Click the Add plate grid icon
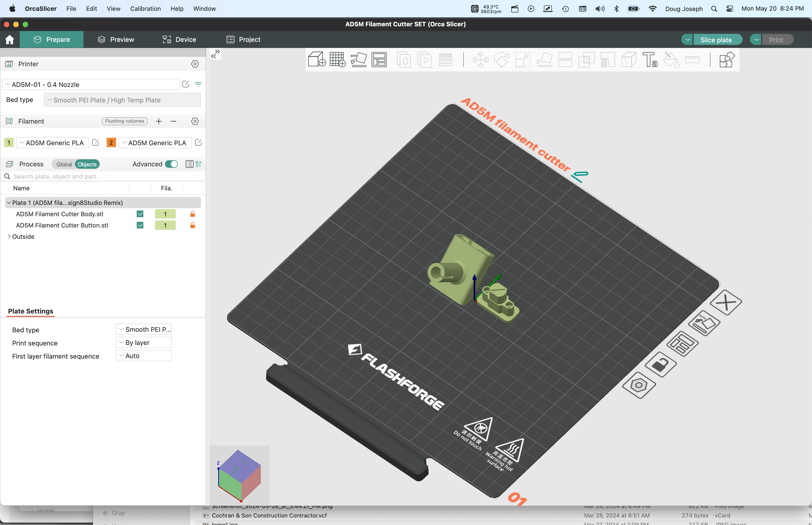Viewport: 812px width, 525px height. point(337,60)
